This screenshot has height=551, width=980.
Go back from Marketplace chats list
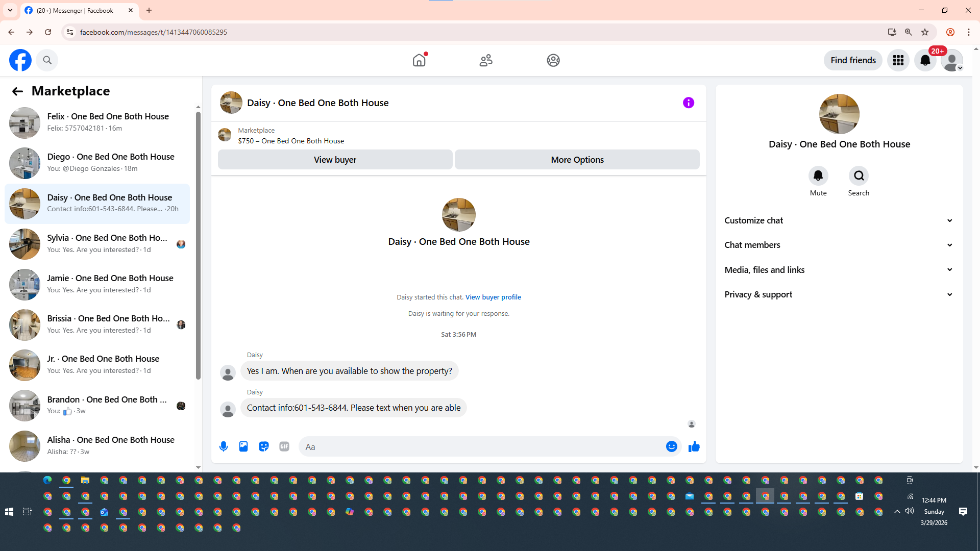point(17,91)
